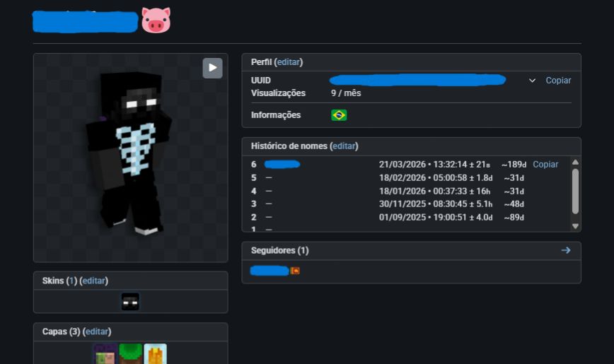614x364 pixels.
Task: Select the green tree cape thumbnail
Action: [130, 354]
